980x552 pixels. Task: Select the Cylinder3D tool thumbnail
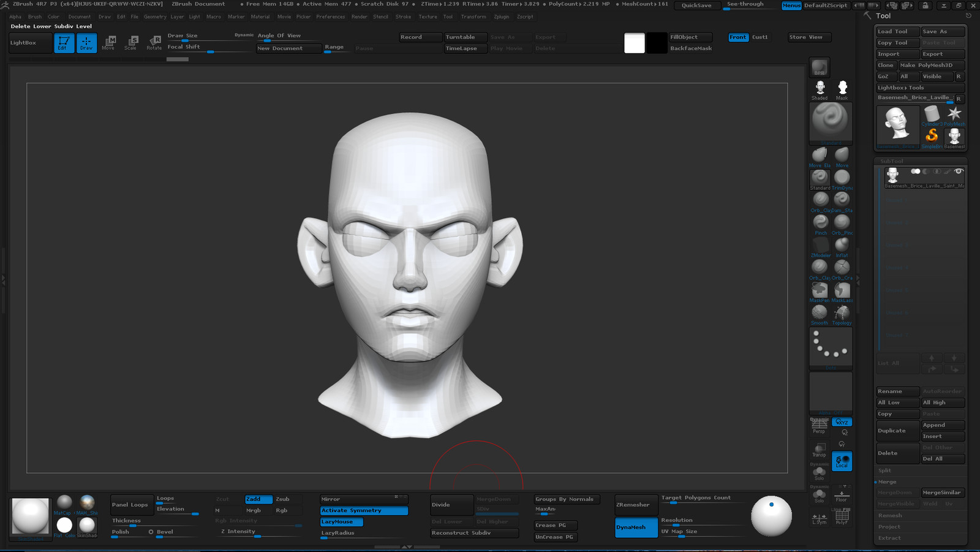click(x=932, y=116)
